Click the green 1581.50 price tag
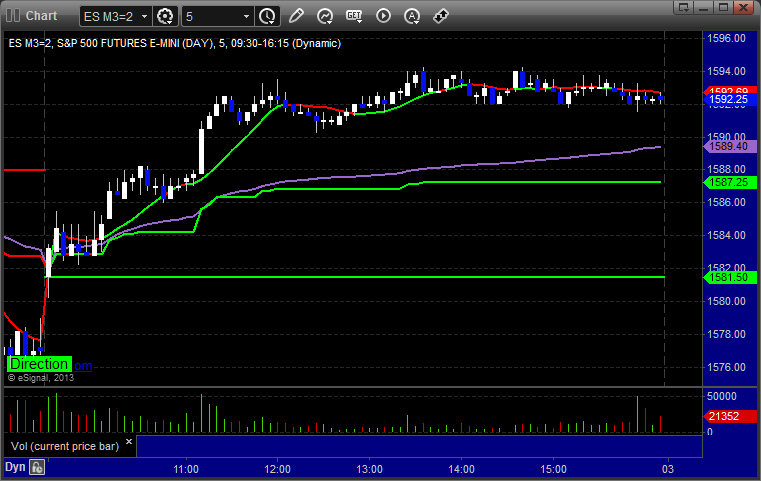761x481 pixels. tap(729, 278)
